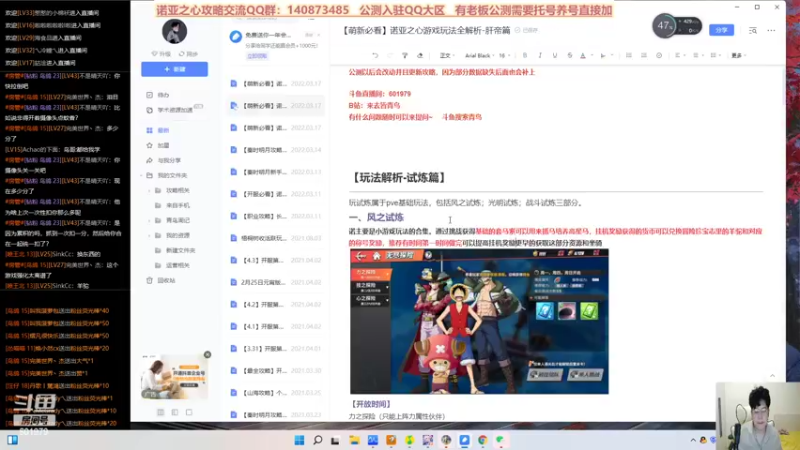
Task: Expand the 攻略相关 folder arrow
Action: tap(149, 190)
